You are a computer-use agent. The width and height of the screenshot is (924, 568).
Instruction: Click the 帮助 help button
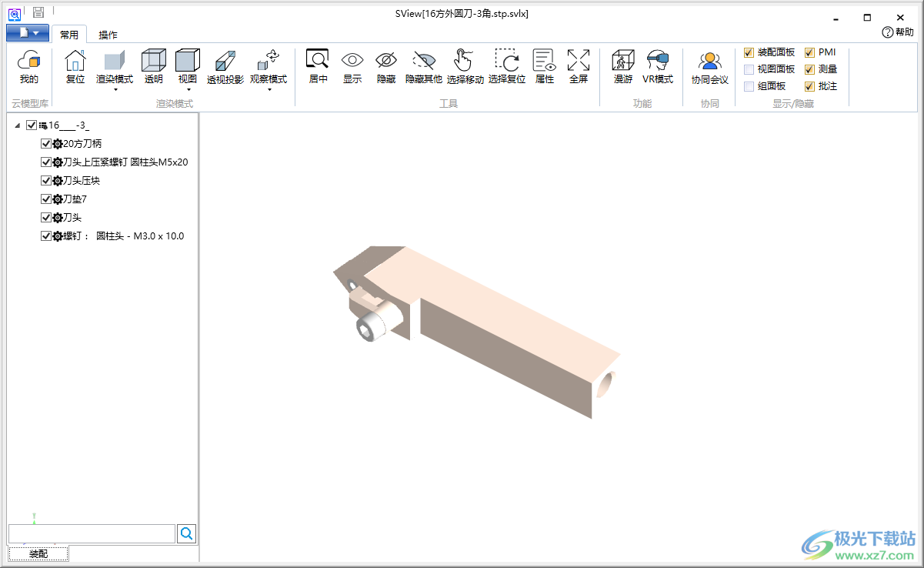pos(898,32)
